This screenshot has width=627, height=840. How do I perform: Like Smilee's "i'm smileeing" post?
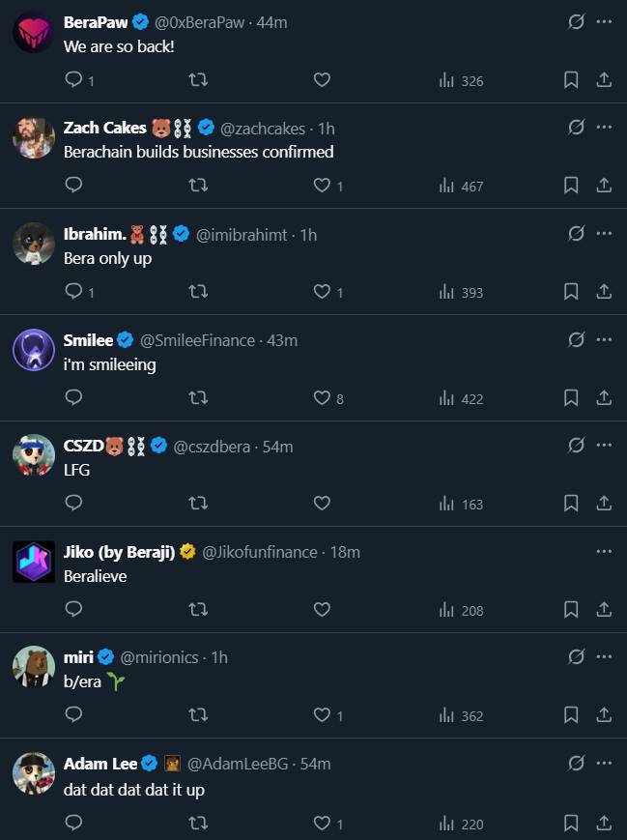(x=322, y=397)
